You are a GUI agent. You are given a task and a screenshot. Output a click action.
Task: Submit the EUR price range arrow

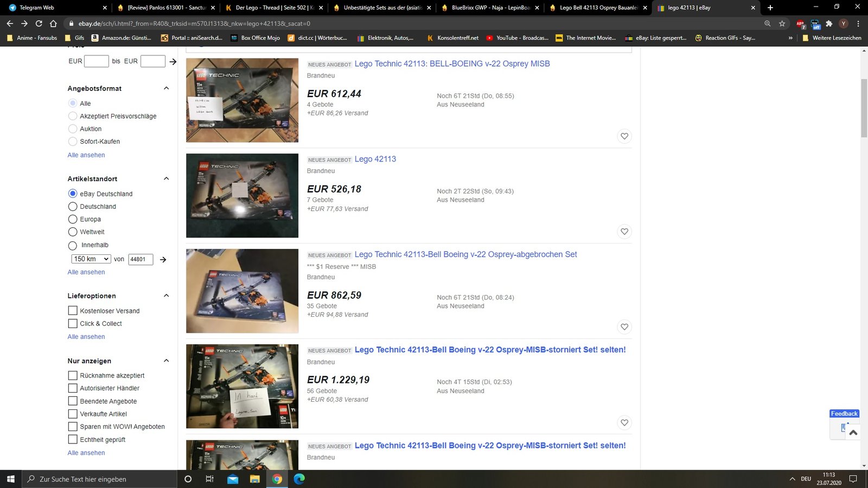point(173,62)
